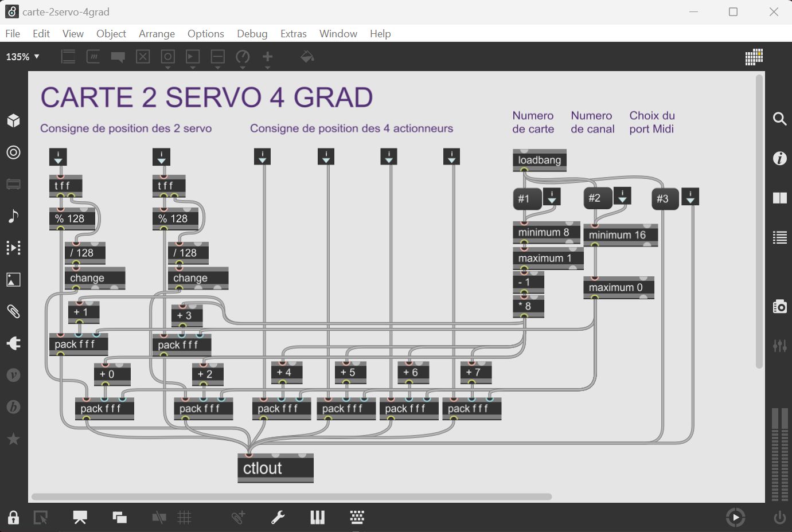Open the snapshots camera icon

(779, 307)
